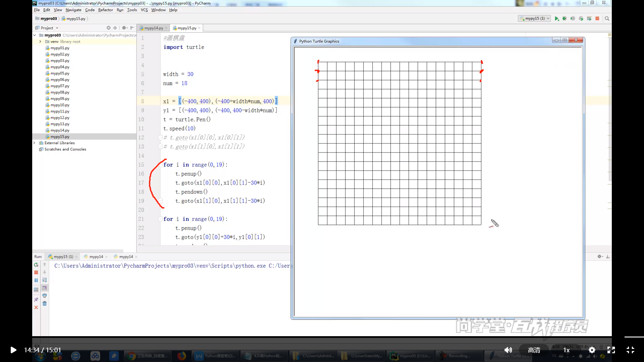
Task: Click the Python Turtle Graphics canvas grid
Action: coord(399,143)
